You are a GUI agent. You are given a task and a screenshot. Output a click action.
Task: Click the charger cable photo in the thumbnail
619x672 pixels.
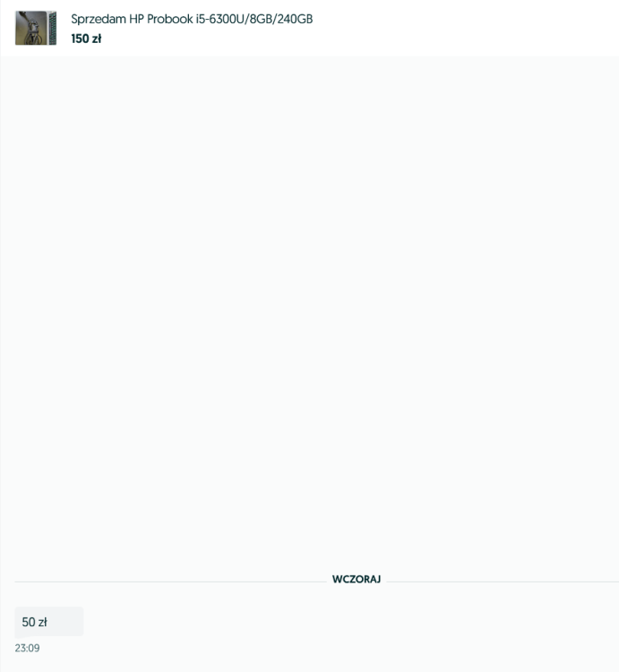[30, 28]
